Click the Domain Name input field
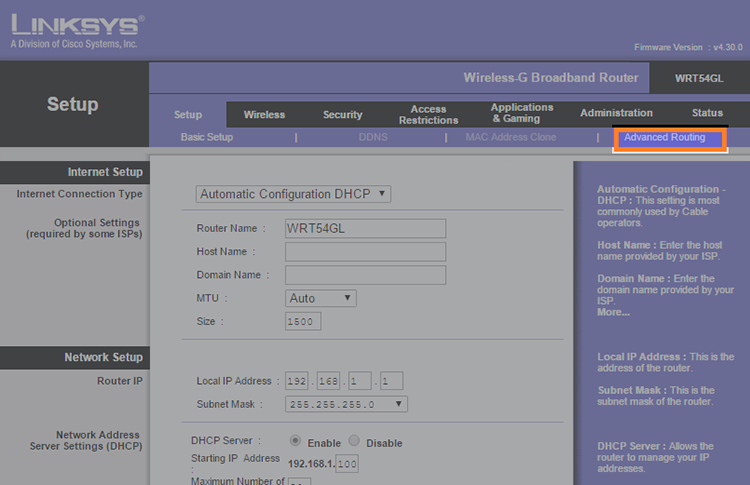Image resolution: width=750 pixels, height=485 pixels. 365,275
